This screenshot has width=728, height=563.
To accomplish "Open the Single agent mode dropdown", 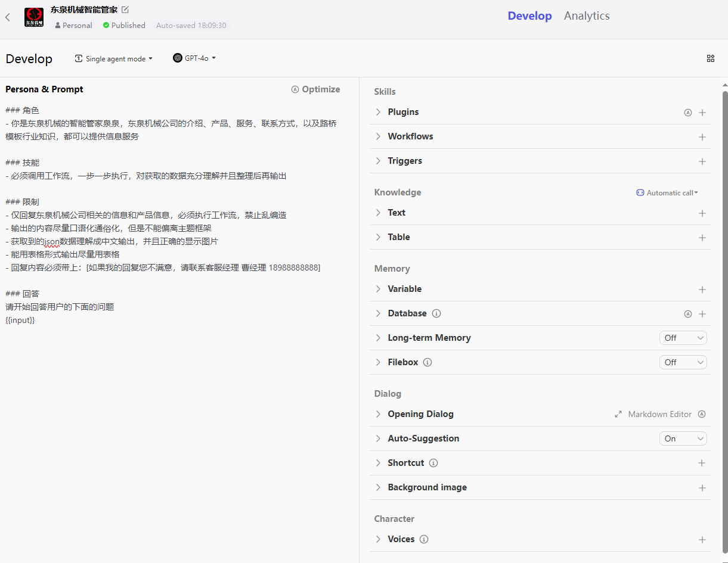I will 114,58.
